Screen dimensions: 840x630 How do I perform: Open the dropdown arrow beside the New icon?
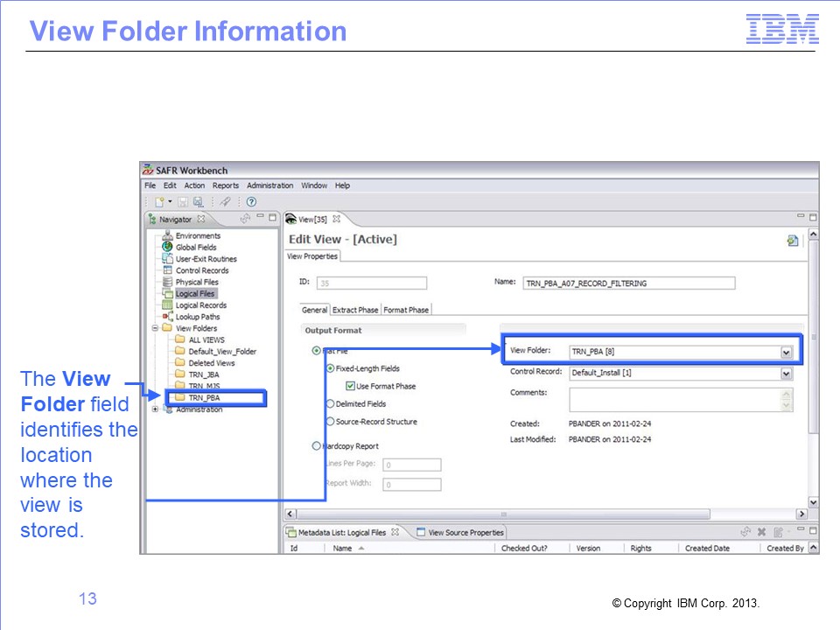click(x=170, y=202)
